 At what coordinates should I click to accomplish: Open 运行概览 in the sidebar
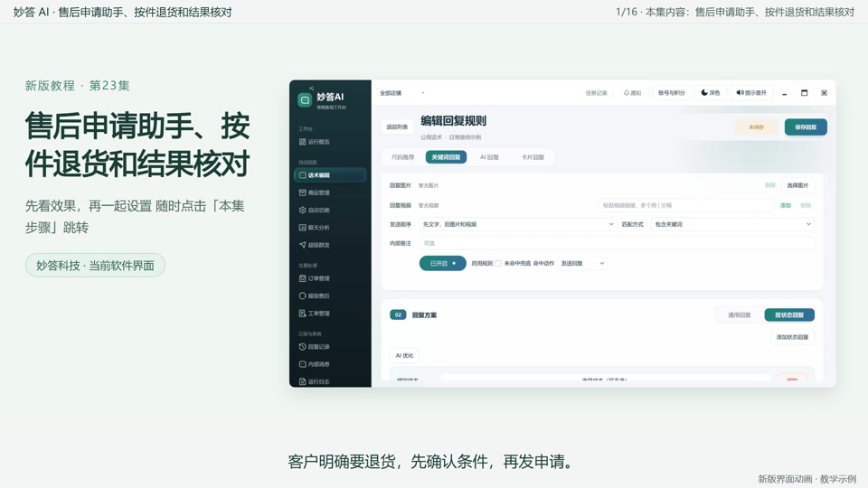point(314,142)
